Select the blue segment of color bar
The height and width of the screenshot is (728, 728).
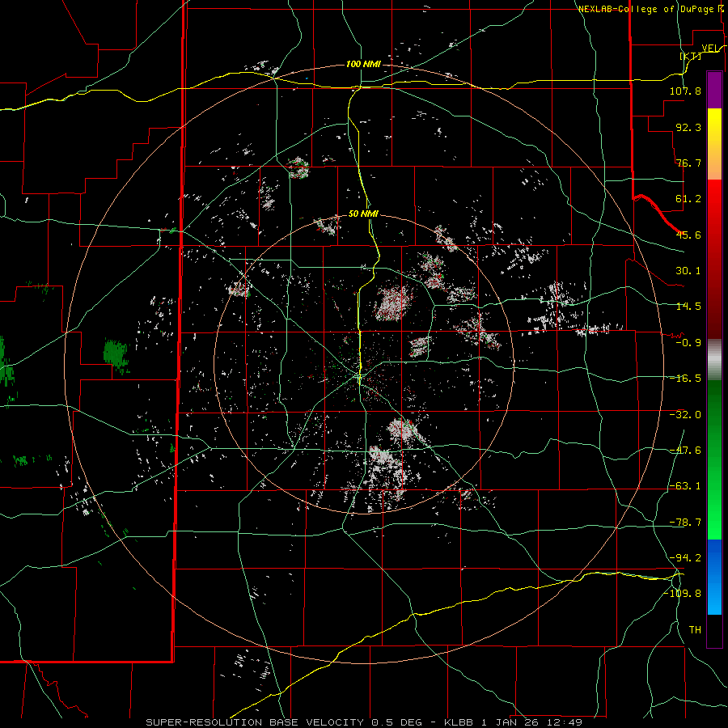[x=714, y=577]
